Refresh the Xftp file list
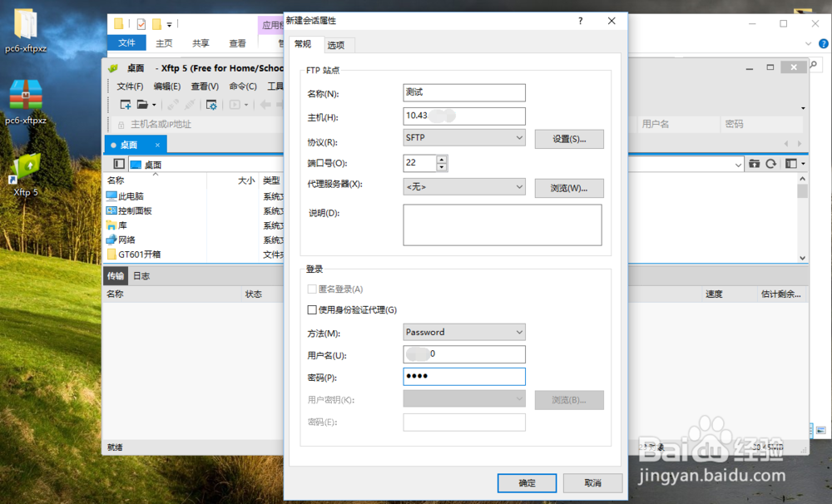This screenshot has width=832, height=504. click(771, 164)
